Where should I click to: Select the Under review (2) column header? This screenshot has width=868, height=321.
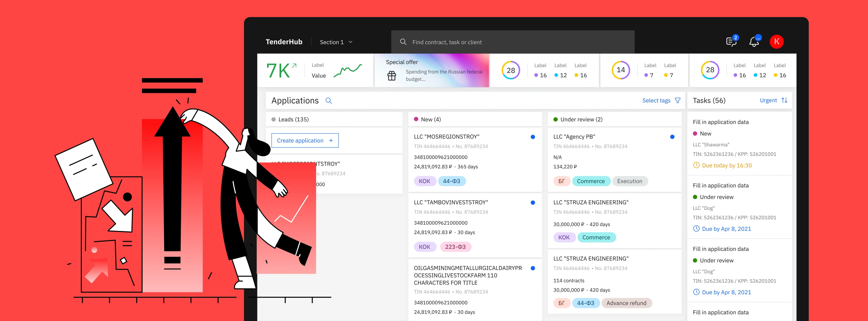coord(615,119)
